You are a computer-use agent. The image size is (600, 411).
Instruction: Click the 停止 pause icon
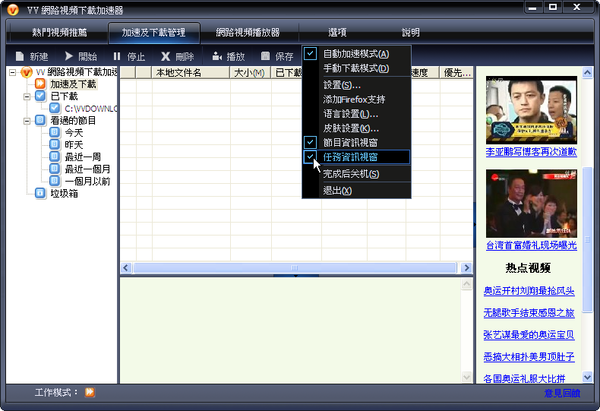117,57
